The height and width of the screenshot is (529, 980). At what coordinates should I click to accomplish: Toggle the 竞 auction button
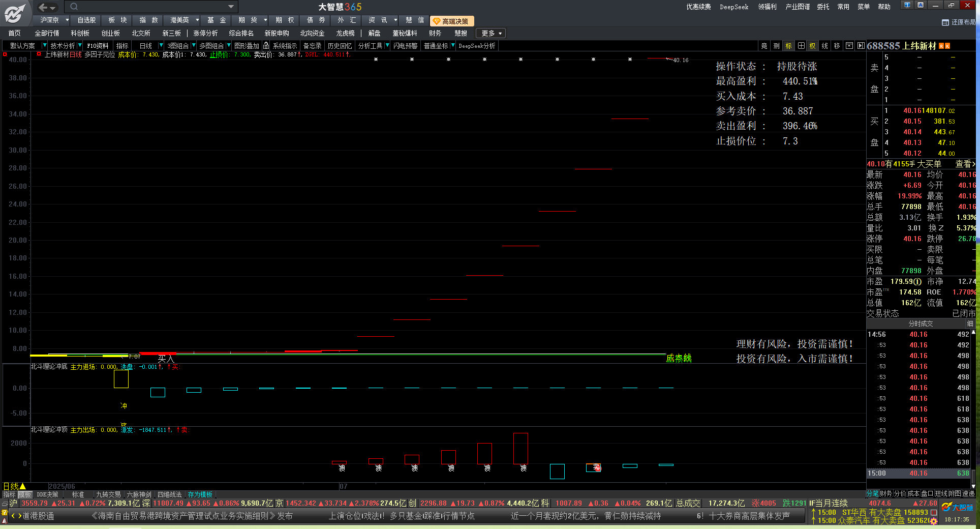tap(764, 46)
